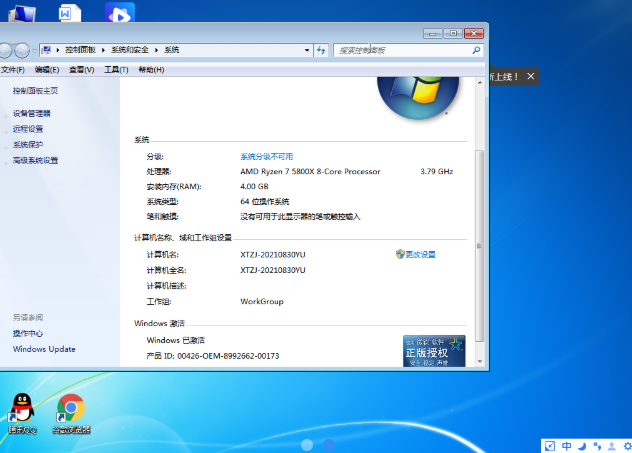The height and width of the screenshot is (453, 632).
Task: Open the 工具(T) menu
Action: [116, 70]
